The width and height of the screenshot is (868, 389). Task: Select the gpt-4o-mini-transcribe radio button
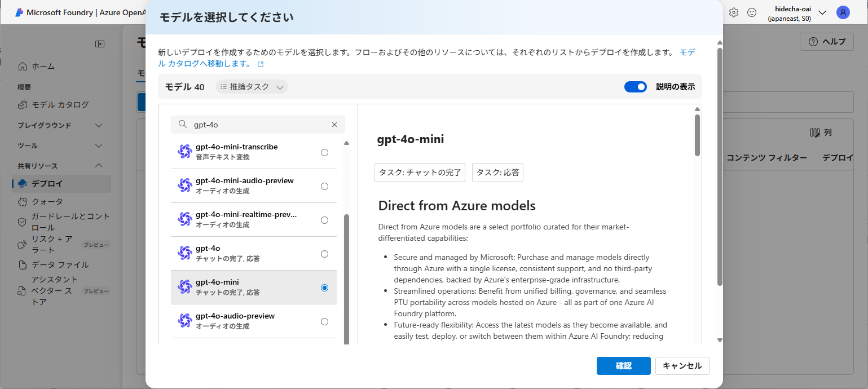324,152
